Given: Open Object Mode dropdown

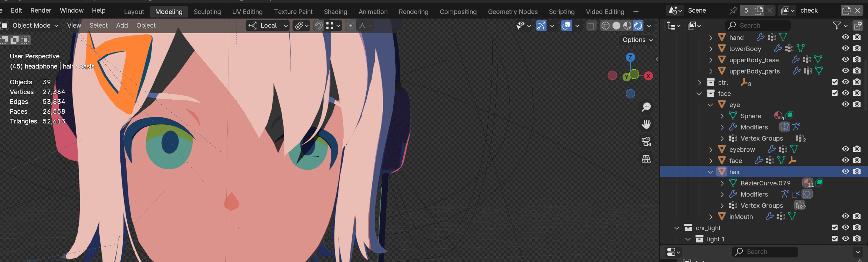Looking at the screenshot, I should [30, 26].
